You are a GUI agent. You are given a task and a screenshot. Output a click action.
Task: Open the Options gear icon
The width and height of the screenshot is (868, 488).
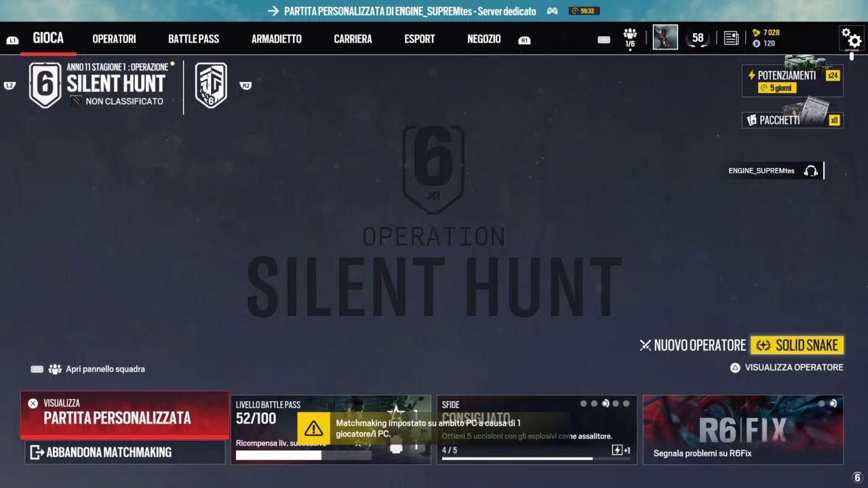pos(852,38)
